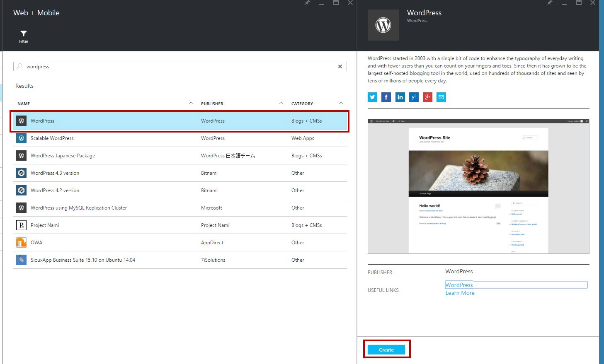Screen dimensions: 604x364
Task: Click the Microsoft publisher cell
Action: 211,208
